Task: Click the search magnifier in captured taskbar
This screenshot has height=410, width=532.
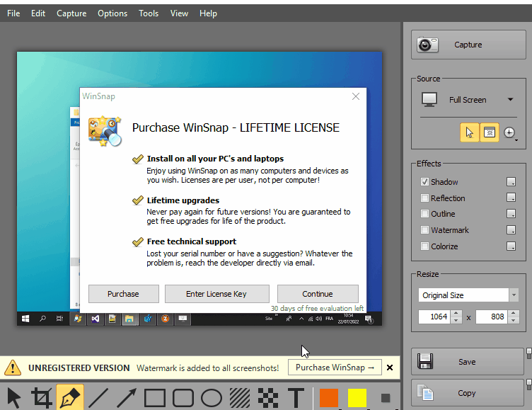Action: pos(42,319)
